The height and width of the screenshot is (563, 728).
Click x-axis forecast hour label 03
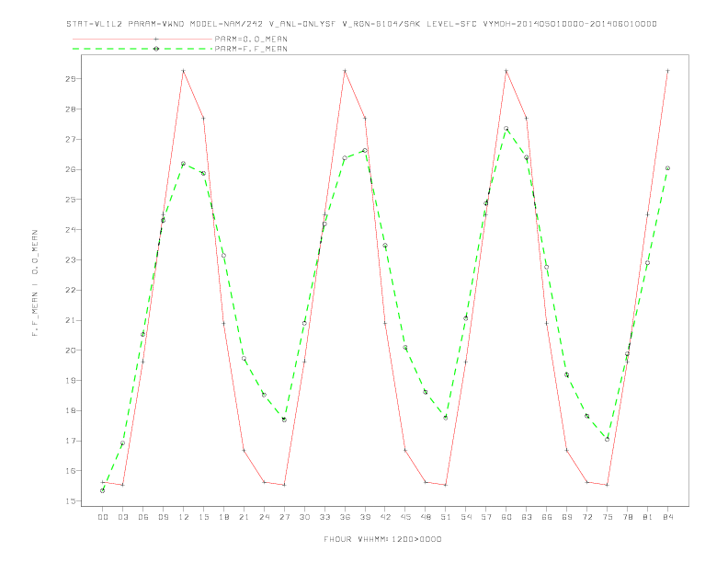(x=122, y=517)
